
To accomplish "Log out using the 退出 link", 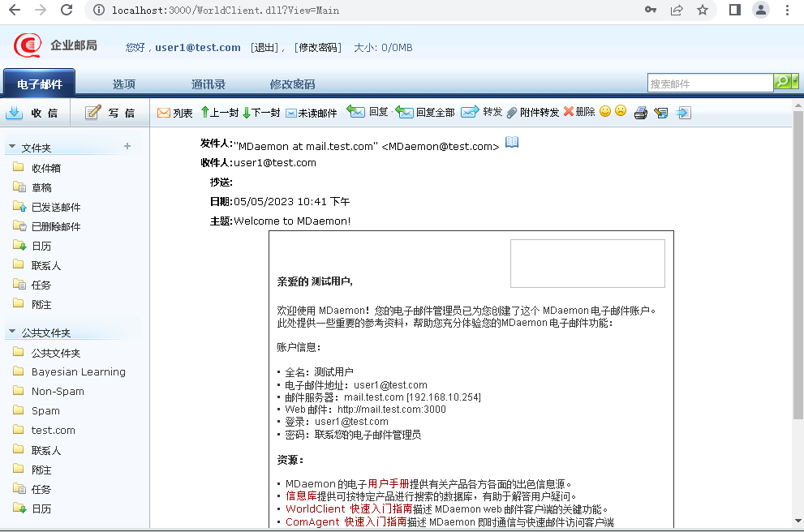I will 264,48.
